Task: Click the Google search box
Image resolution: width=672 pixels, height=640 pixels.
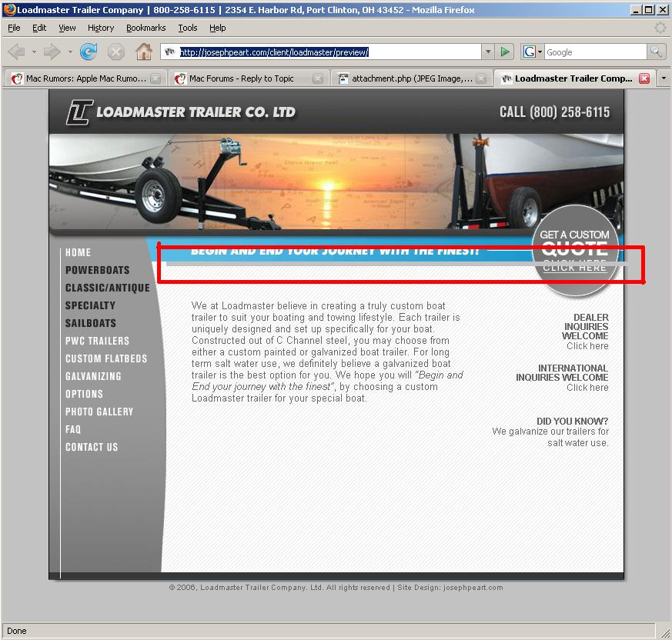Action: 595,52
